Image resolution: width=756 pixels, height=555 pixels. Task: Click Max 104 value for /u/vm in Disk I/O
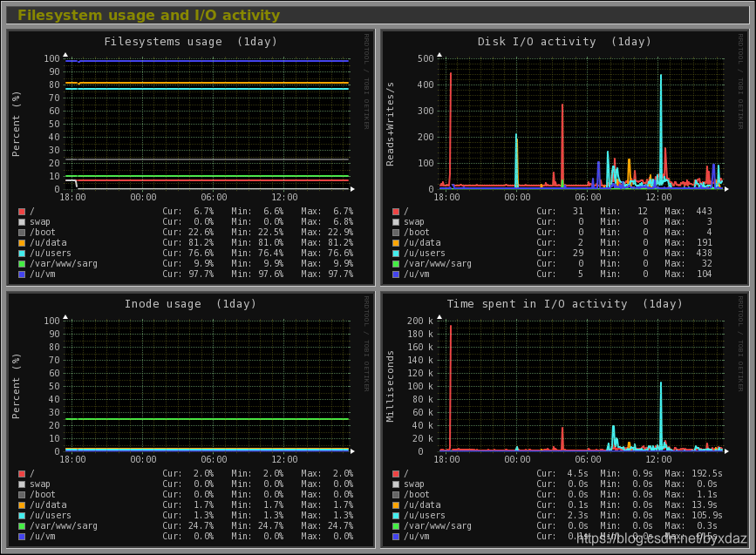pos(705,274)
